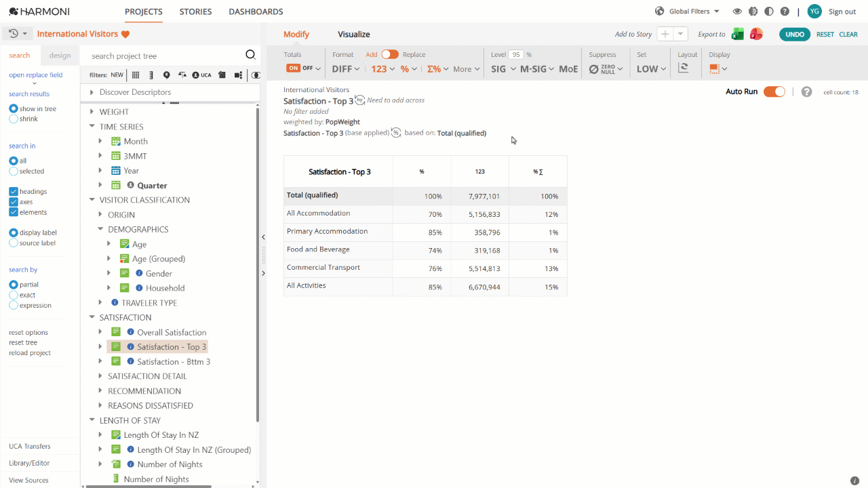Open the STORIES tab
This screenshot has width=868, height=488.
(x=195, y=12)
